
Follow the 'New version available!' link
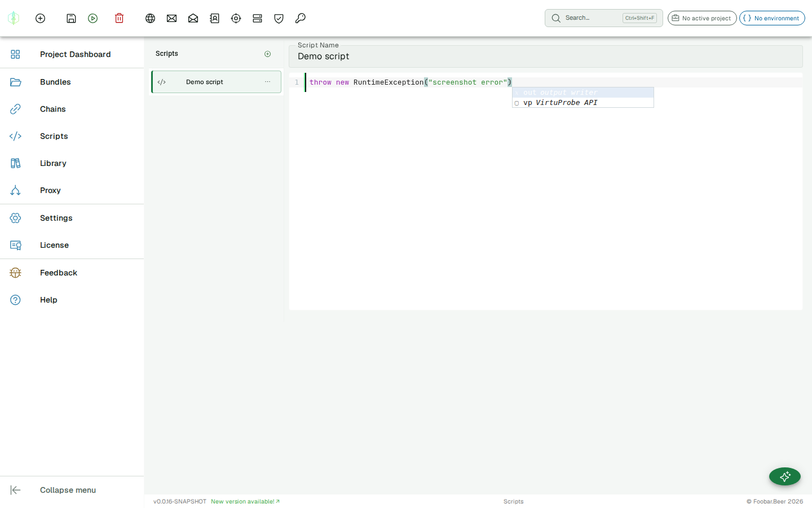pyautogui.click(x=245, y=501)
